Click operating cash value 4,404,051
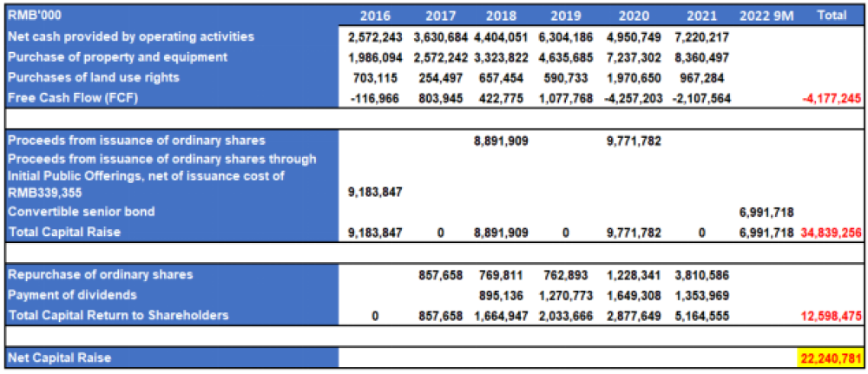The image size is (868, 374). [x=501, y=36]
